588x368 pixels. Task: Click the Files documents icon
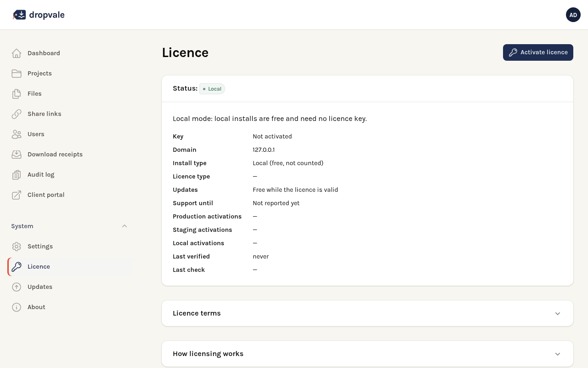click(17, 94)
